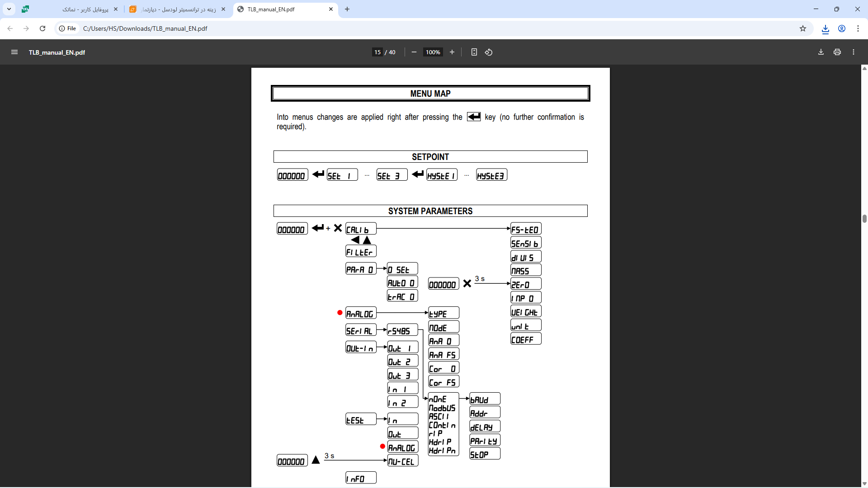Click the page number input field
The image size is (868, 488).
coord(377,52)
